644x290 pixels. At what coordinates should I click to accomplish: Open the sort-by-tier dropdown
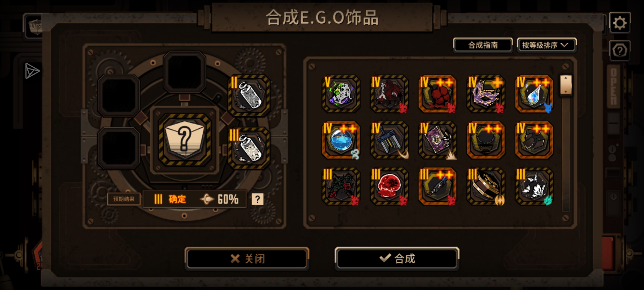546,45
